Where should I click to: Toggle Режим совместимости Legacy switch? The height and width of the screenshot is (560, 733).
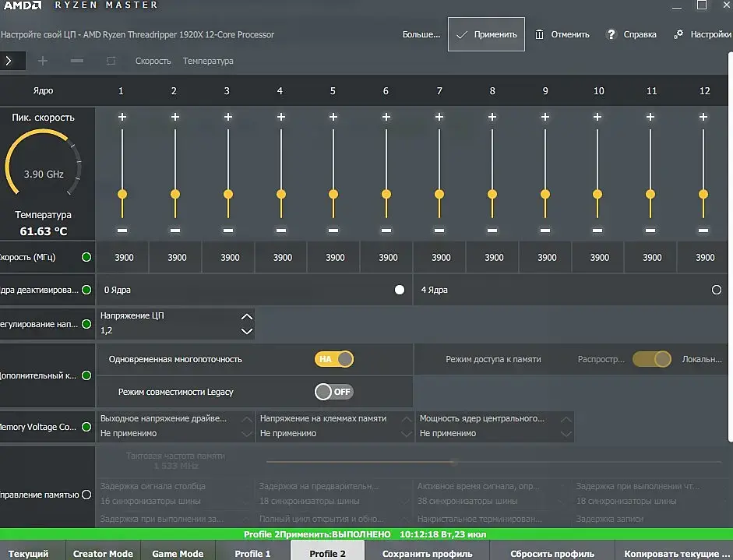coord(333,392)
